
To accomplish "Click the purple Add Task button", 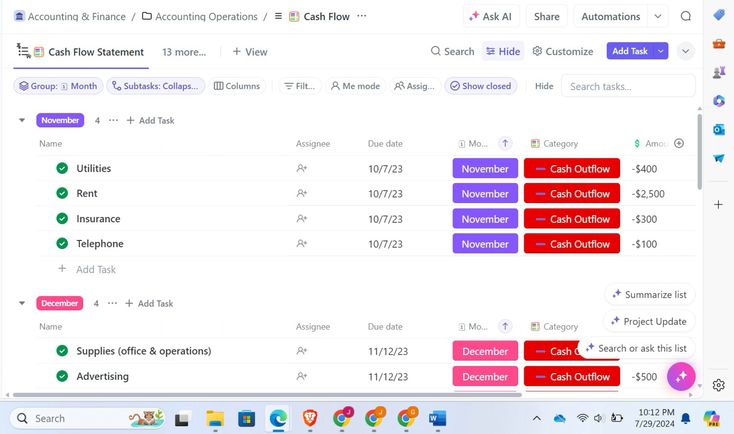I will 630,51.
